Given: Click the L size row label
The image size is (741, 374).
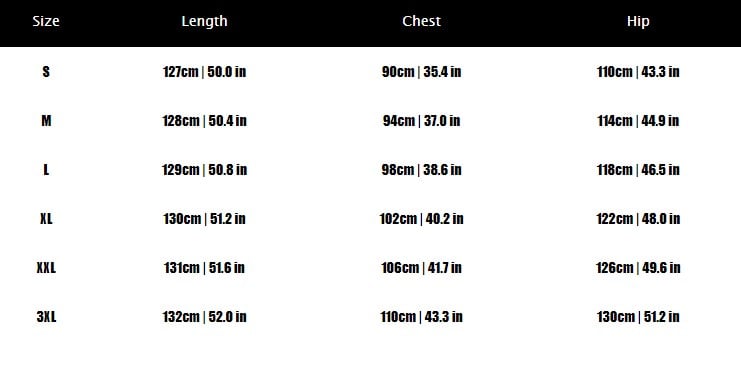Looking at the screenshot, I should (46, 170).
